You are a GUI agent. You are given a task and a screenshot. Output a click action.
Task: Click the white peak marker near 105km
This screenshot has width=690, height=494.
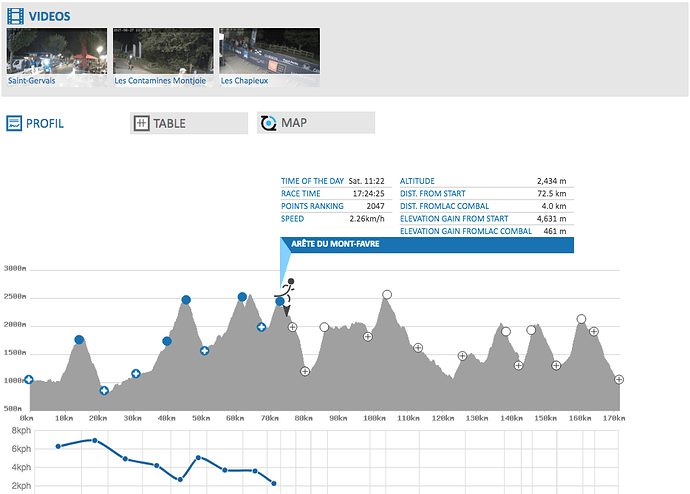387,295
